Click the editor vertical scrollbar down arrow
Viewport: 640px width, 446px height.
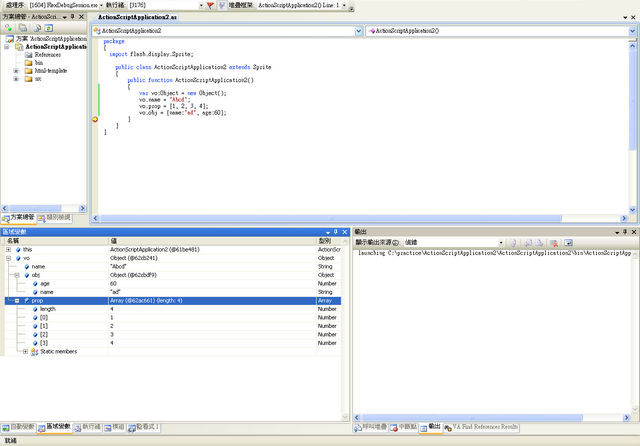coord(633,210)
